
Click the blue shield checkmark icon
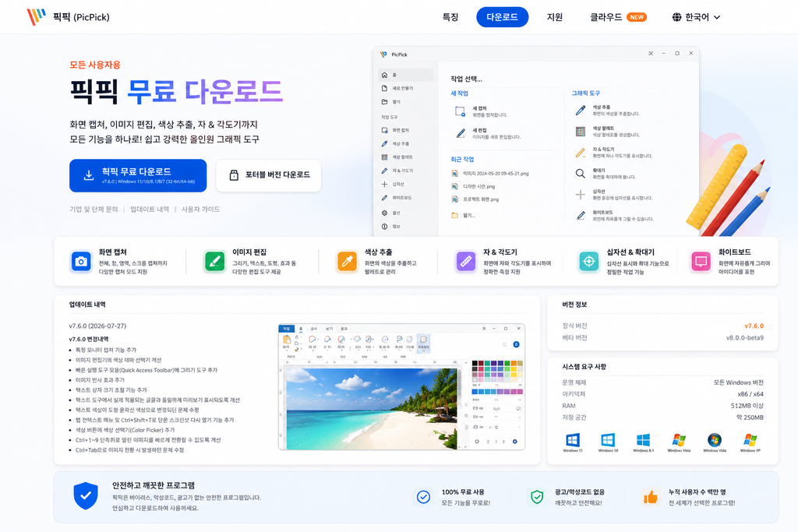tap(86, 496)
